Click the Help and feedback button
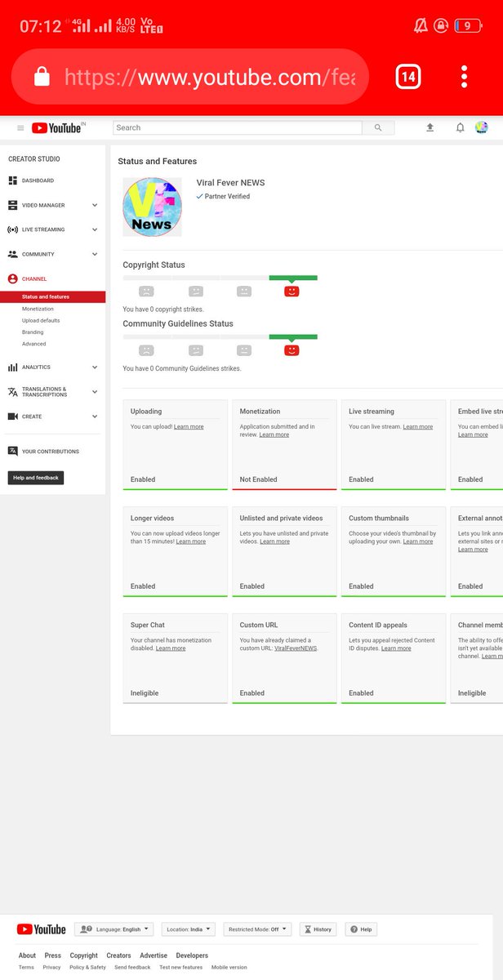The width and height of the screenshot is (503, 980). pos(36,478)
